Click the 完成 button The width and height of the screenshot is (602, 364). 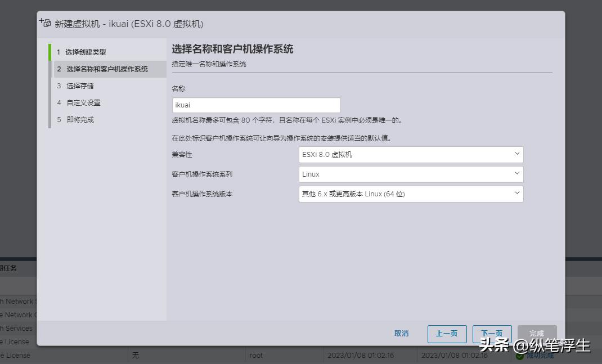[537, 334]
